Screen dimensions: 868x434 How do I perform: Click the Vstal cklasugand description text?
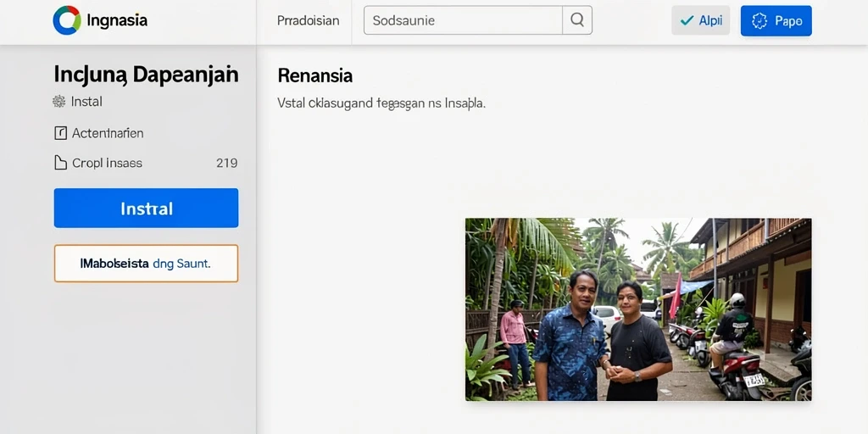381,103
